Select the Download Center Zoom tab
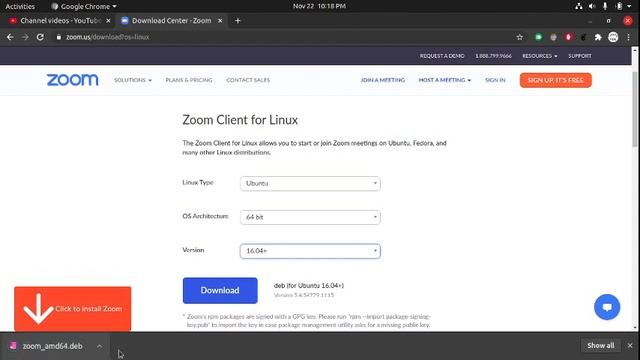The height and width of the screenshot is (360, 640). pos(171,20)
